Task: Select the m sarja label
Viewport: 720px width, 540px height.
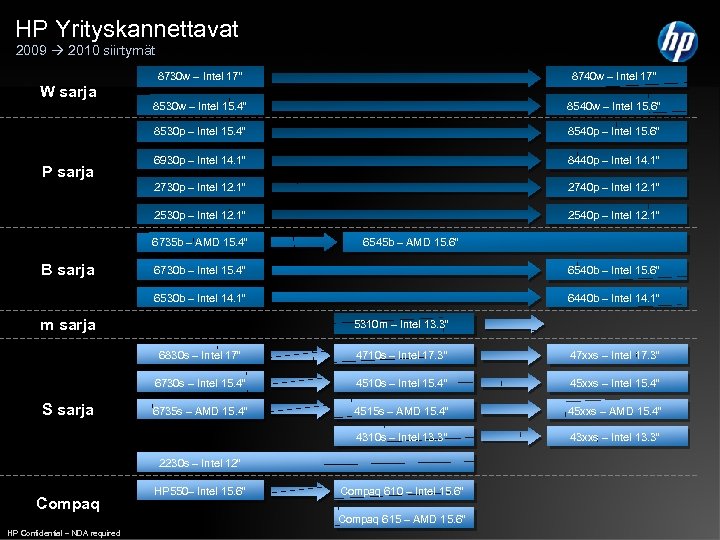Action: coord(68,325)
